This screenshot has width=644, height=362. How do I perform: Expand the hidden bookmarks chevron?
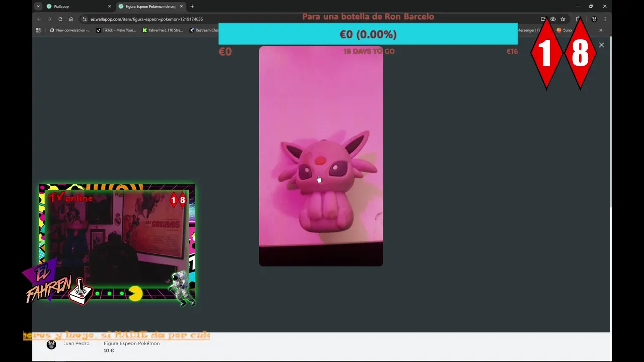coord(601,30)
